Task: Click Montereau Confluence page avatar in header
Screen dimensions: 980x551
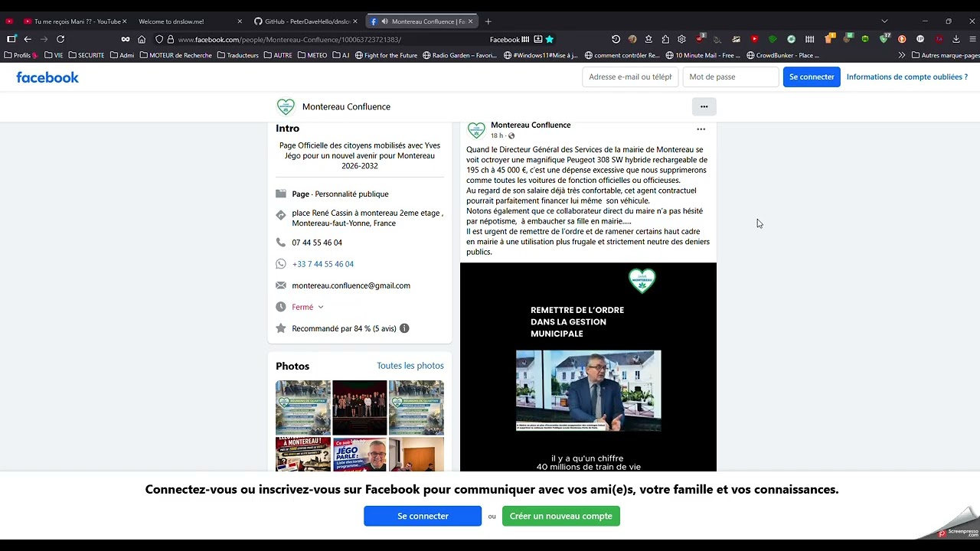Action: 286,107
